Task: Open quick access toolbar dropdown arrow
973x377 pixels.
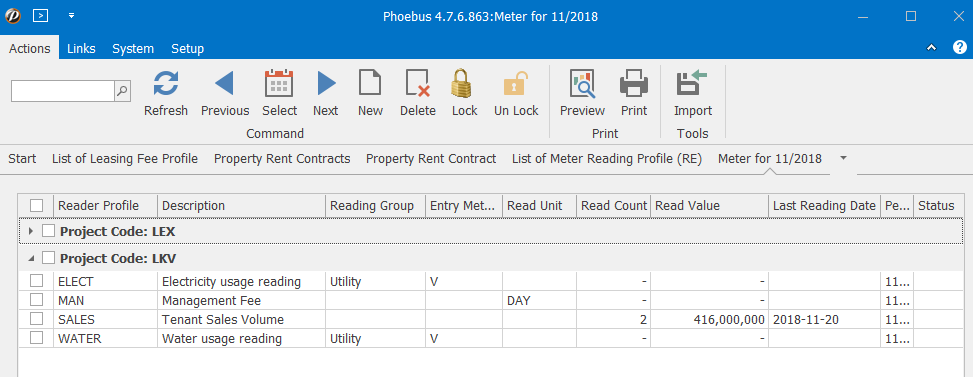Action: [71, 16]
